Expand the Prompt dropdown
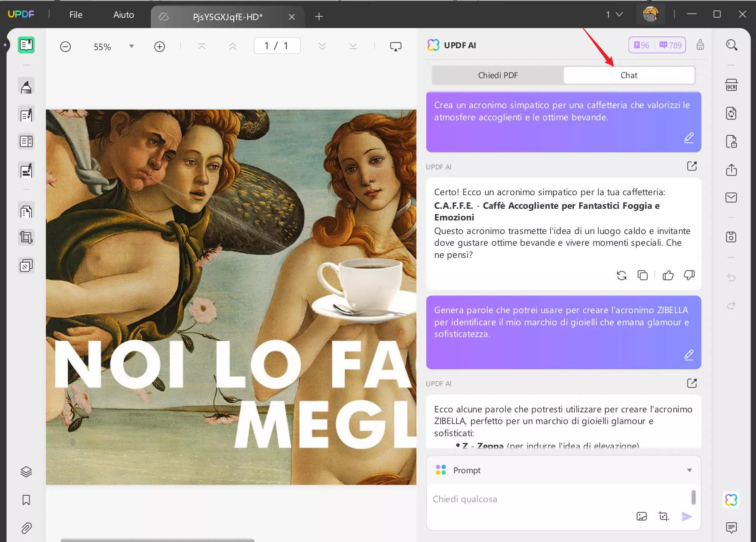The width and height of the screenshot is (756, 542). (x=689, y=470)
